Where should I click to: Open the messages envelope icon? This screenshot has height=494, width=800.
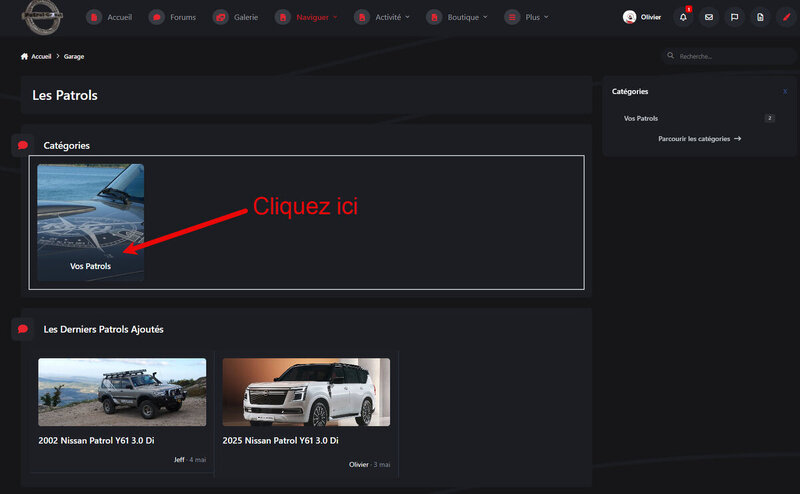pyautogui.click(x=709, y=17)
